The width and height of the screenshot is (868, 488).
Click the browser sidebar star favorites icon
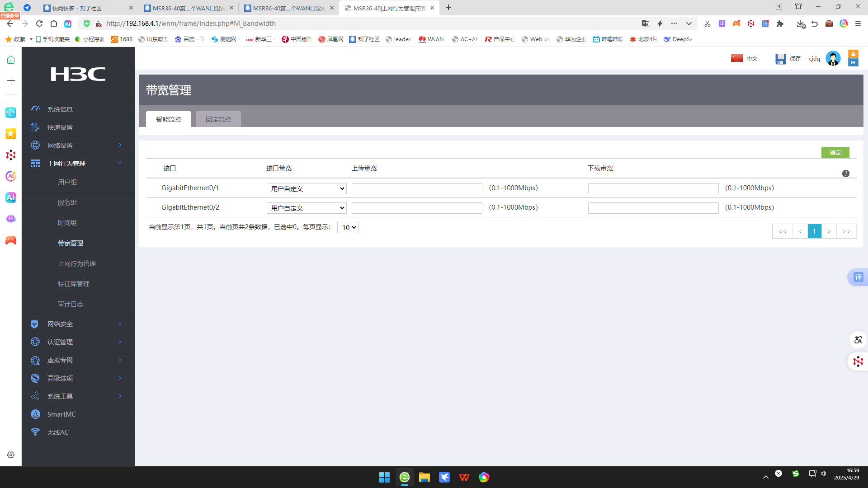[11, 134]
